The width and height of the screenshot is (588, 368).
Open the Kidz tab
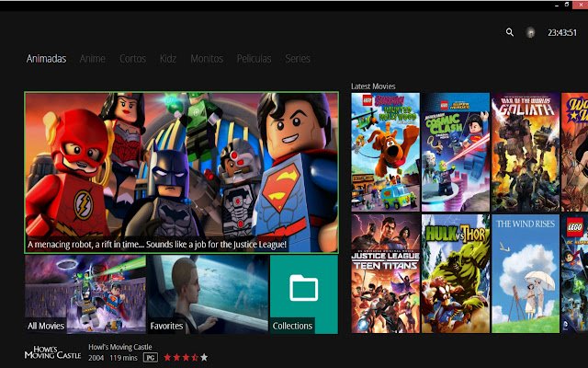(x=168, y=59)
